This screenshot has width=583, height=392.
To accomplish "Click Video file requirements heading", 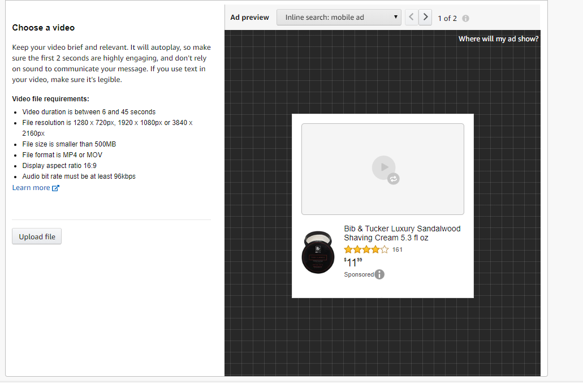I will (50, 99).
